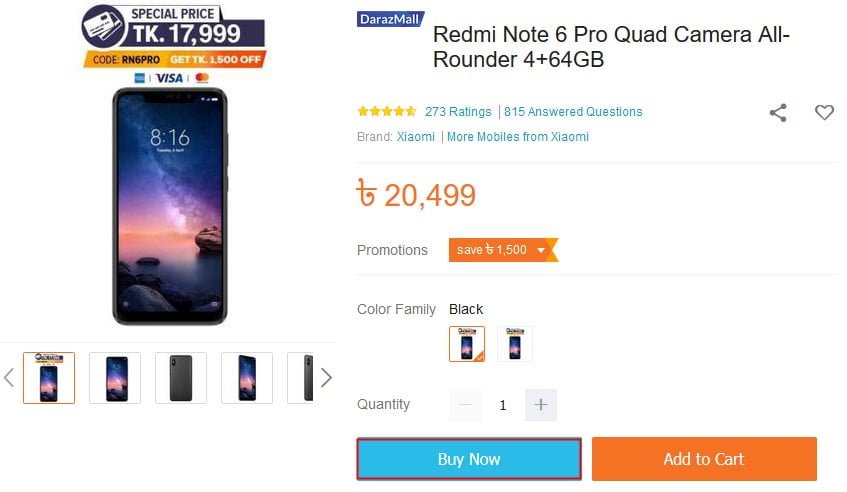Image resolution: width=847 pixels, height=492 pixels.
Task: Click the share icon
Action: point(777,113)
